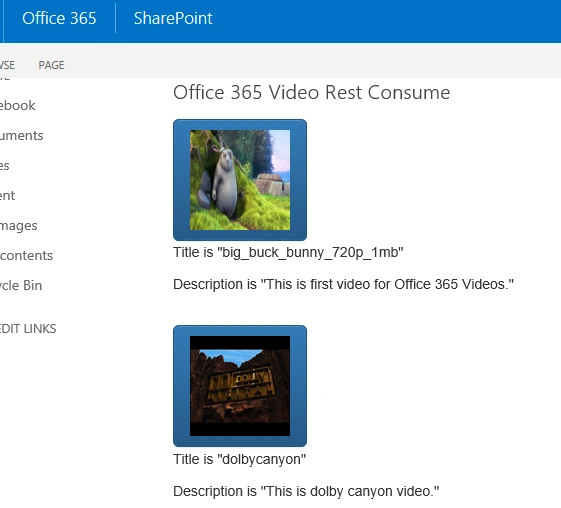Switch to the PAGE ribbon tab

point(52,65)
